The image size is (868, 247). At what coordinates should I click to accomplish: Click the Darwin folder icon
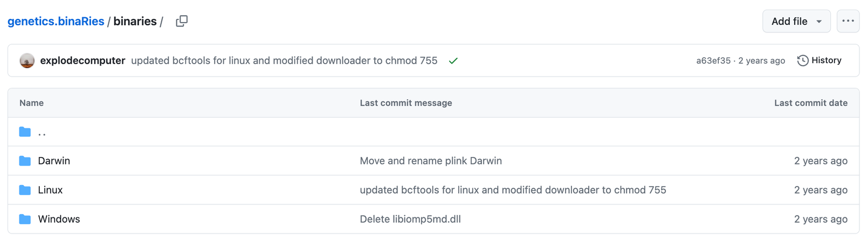(25, 161)
